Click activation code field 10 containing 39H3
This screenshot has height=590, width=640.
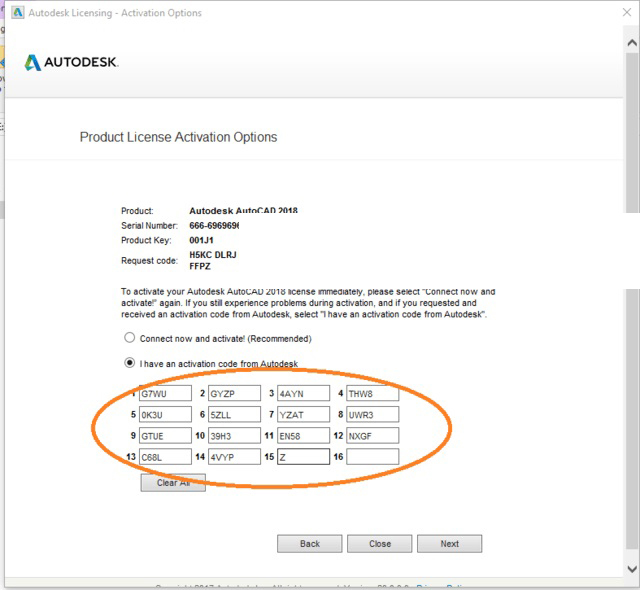pyautogui.click(x=234, y=436)
